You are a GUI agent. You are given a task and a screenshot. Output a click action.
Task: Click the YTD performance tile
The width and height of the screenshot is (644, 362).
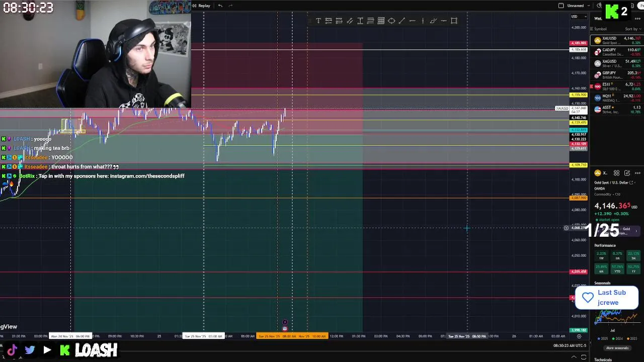tap(617, 269)
